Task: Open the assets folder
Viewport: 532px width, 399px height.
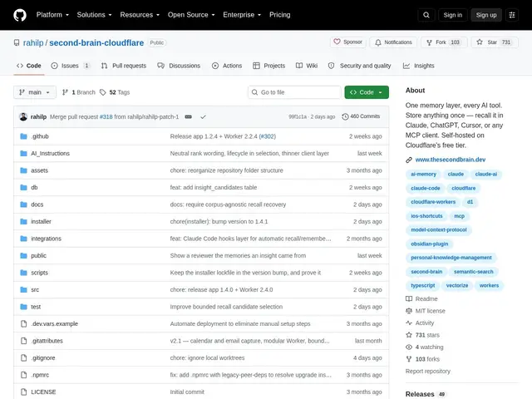Action: [39, 170]
